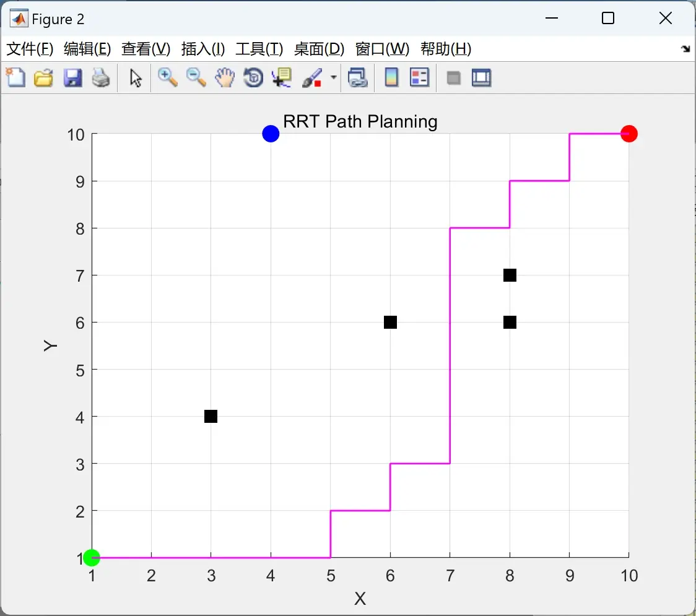The height and width of the screenshot is (616, 696).
Task: Select the Edit Plot arrow tool
Action: pyautogui.click(x=136, y=77)
